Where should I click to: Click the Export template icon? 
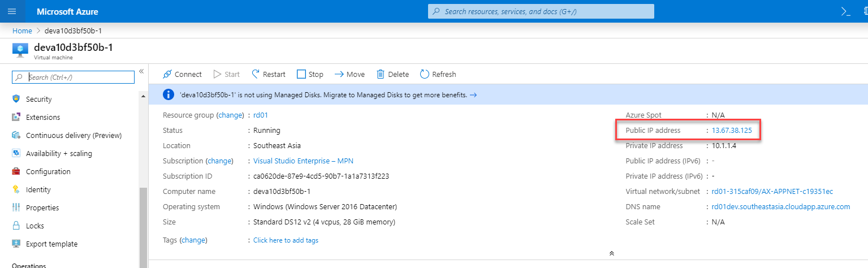point(16,244)
